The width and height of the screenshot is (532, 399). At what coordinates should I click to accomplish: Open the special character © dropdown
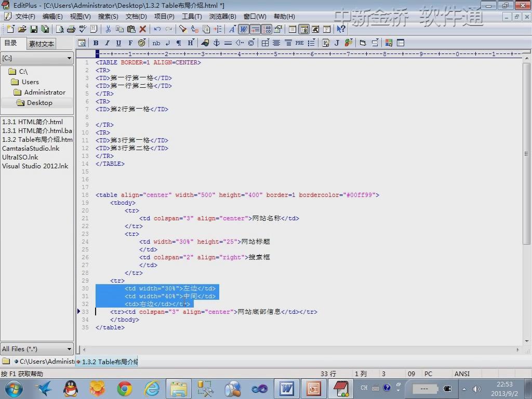point(251,43)
